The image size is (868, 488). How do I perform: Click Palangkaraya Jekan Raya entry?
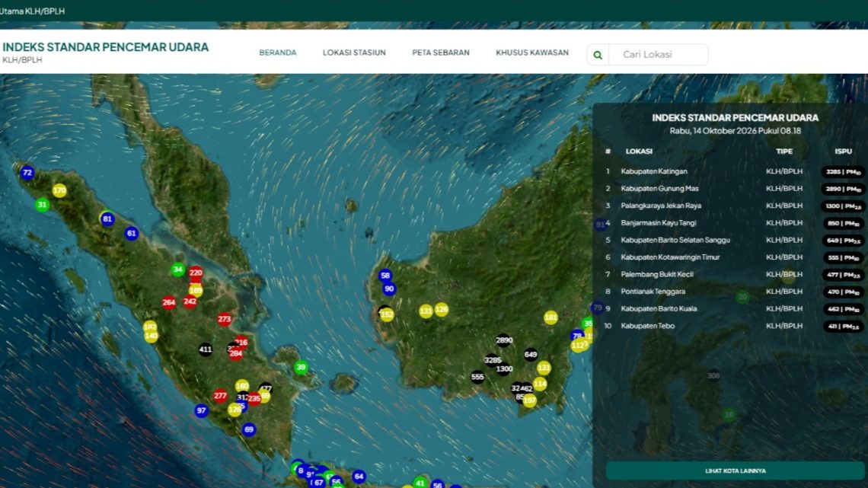[x=736, y=206]
